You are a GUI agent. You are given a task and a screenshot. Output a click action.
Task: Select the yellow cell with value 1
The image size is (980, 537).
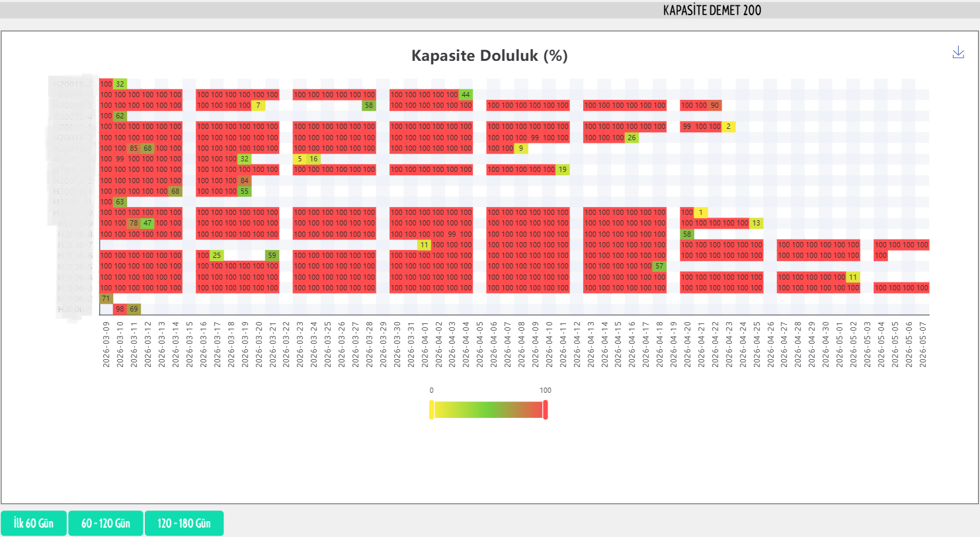tap(700, 213)
